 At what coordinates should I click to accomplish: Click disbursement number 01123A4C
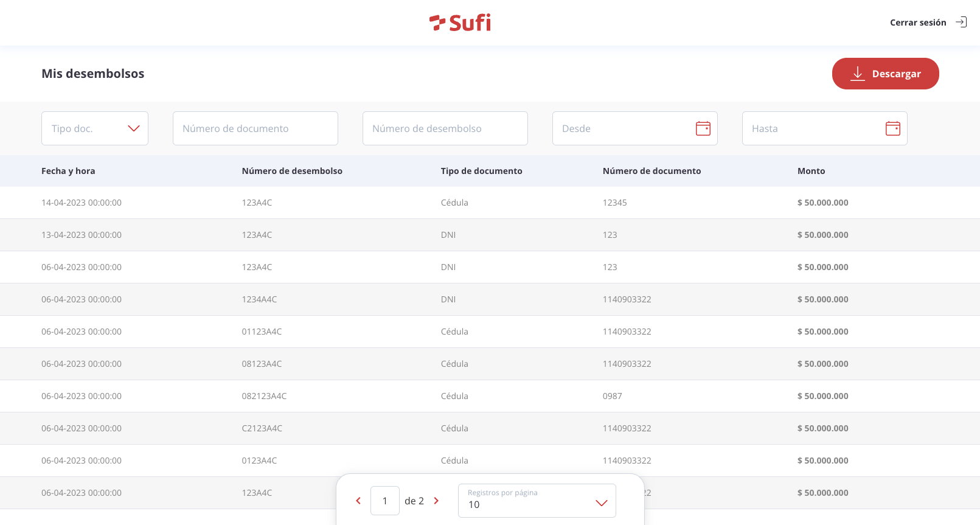262,332
